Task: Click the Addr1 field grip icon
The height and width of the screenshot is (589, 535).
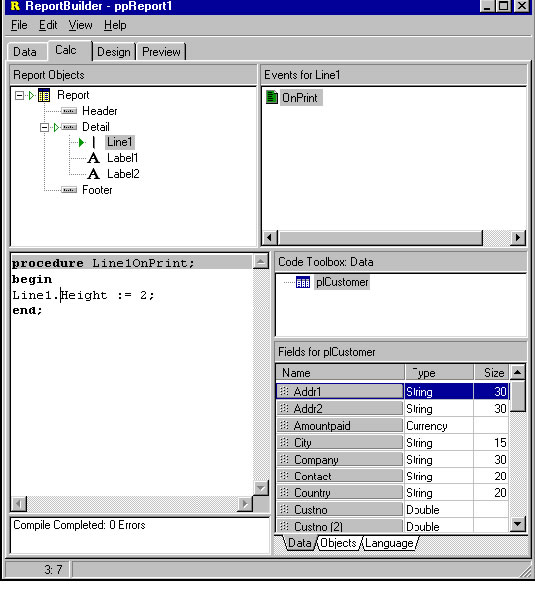Action: point(284,391)
